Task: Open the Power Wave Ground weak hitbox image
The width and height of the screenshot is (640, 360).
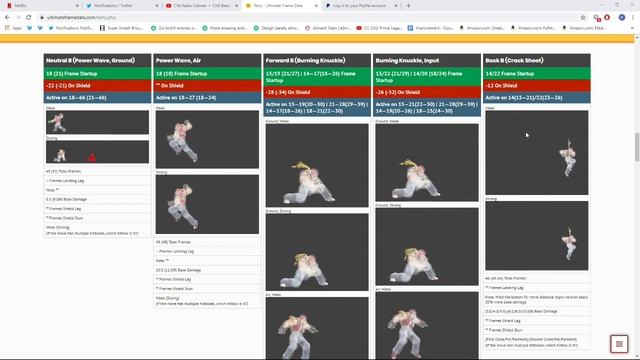Action: pos(98,122)
